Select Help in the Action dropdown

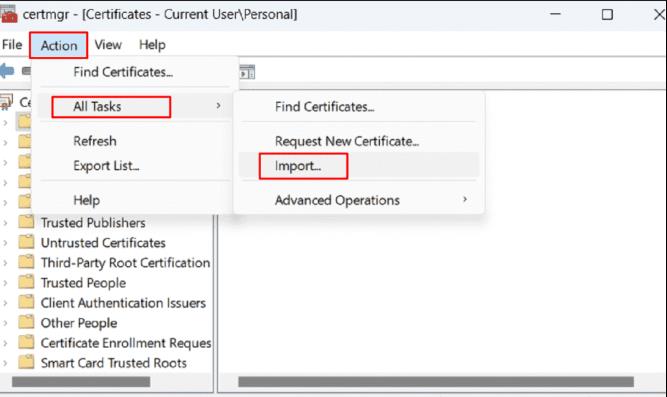point(87,200)
